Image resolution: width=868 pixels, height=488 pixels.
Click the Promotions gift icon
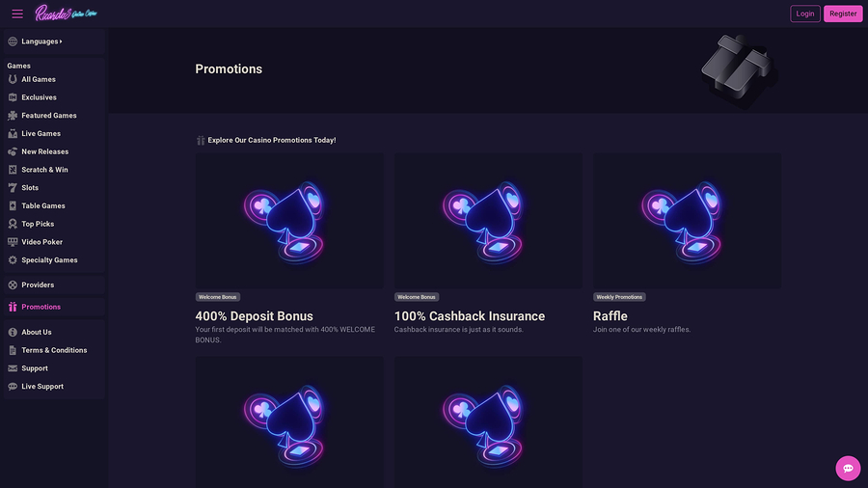coord(13,307)
